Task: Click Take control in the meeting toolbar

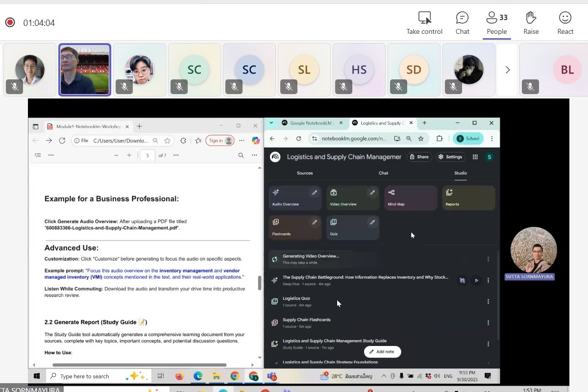Action: pos(424,23)
